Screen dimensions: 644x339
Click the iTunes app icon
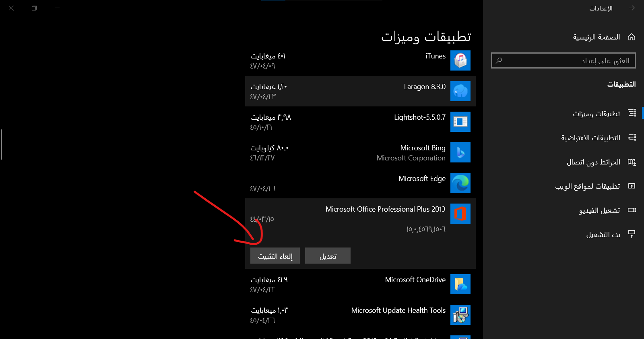[x=460, y=60]
